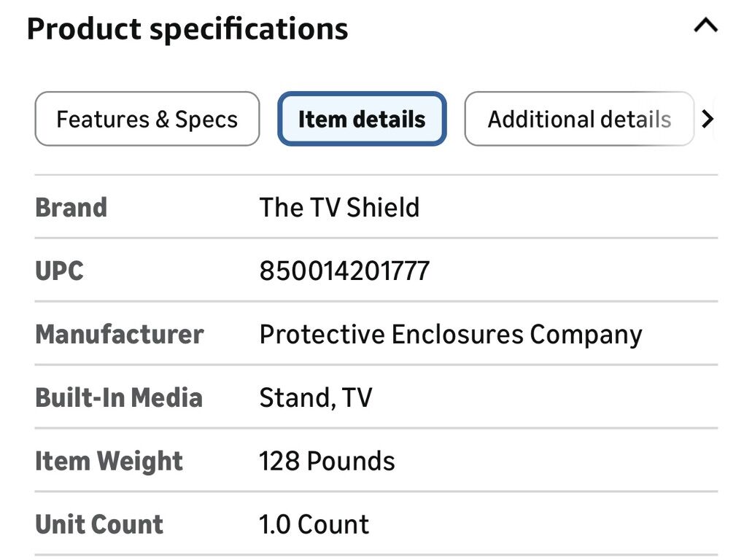Click the Brand label

(71, 208)
